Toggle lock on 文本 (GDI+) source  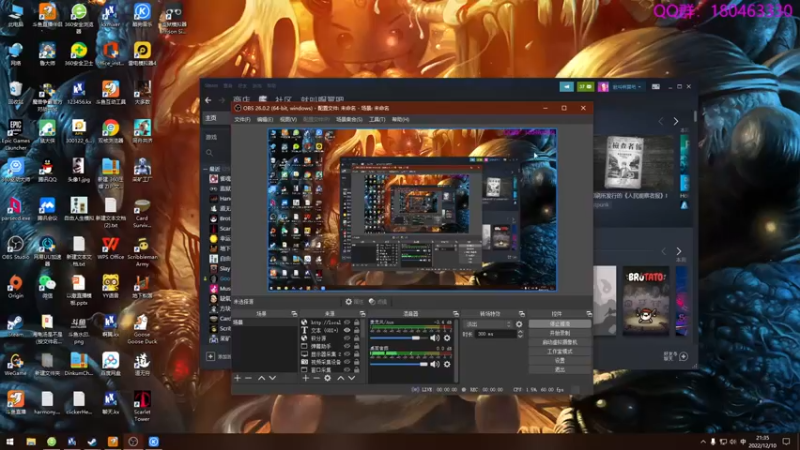[357, 330]
